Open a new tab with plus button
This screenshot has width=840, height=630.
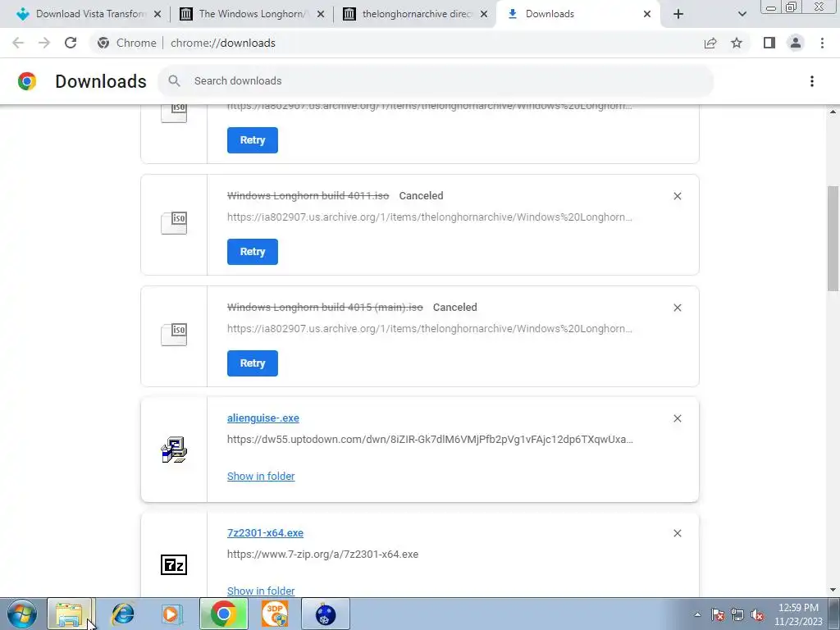tap(678, 14)
